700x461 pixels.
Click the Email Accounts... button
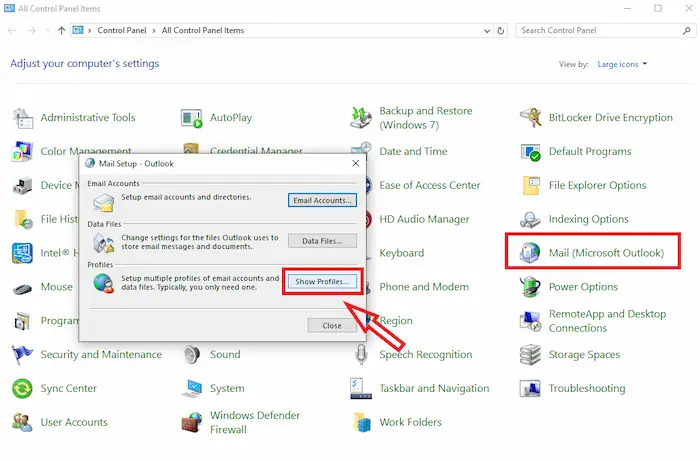coord(322,200)
